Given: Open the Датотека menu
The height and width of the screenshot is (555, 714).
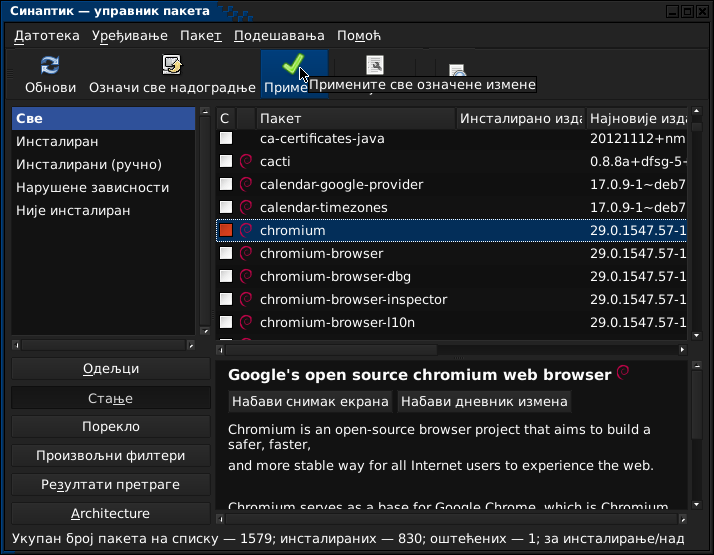Looking at the screenshot, I should click(47, 36).
